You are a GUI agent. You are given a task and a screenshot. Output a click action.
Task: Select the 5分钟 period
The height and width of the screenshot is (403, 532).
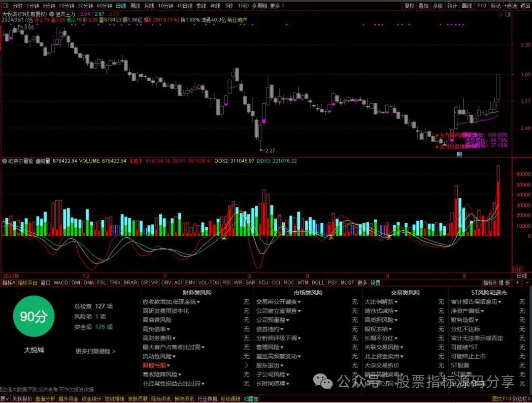pyautogui.click(x=49, y=6)
